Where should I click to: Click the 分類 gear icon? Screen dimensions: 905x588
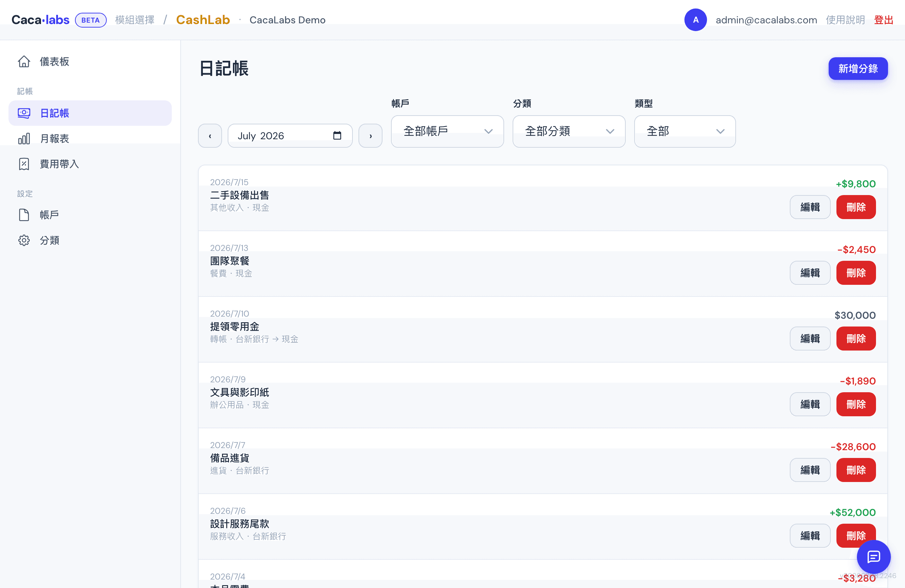click(24, 241)
